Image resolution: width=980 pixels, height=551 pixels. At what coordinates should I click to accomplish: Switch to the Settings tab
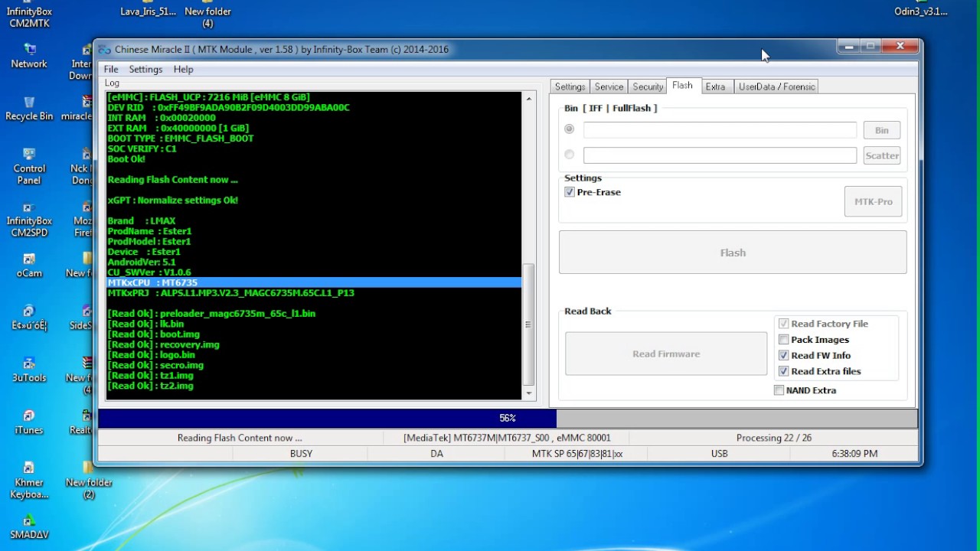(x=570, y=86)
